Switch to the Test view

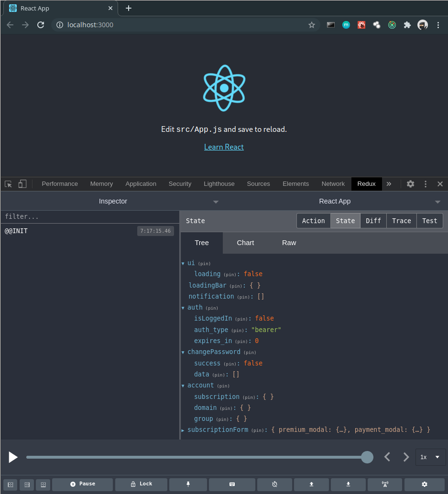point(430,221)
